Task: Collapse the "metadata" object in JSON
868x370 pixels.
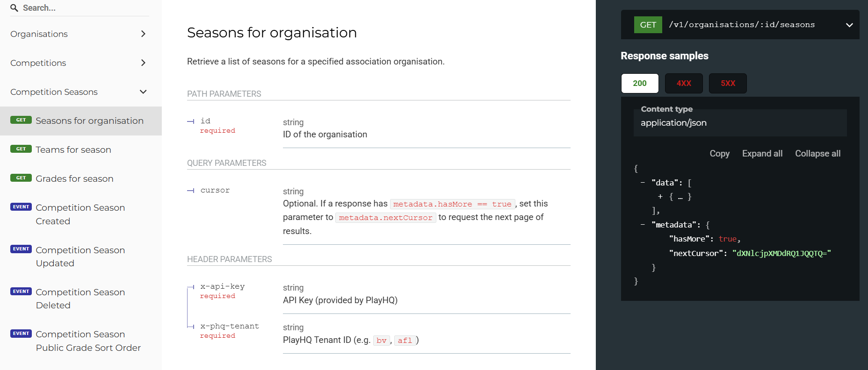Action: coord(643,225)
